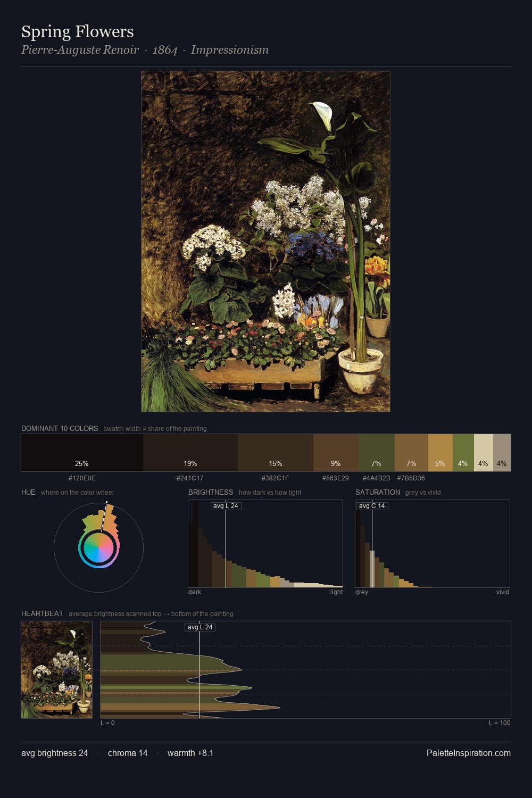The height and width of the screenshot is (798, 532).
Task: Click the #382C1F hex label
Action: 275,478
